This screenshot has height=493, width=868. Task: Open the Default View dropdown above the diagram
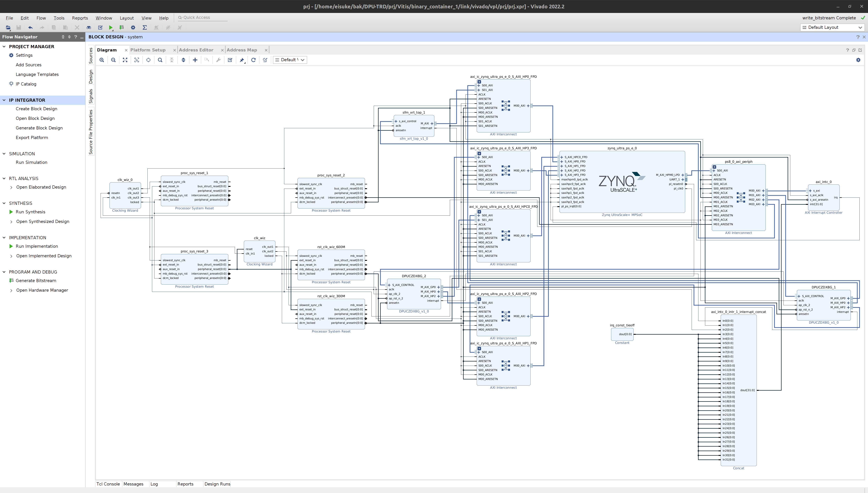pos(290,60)
